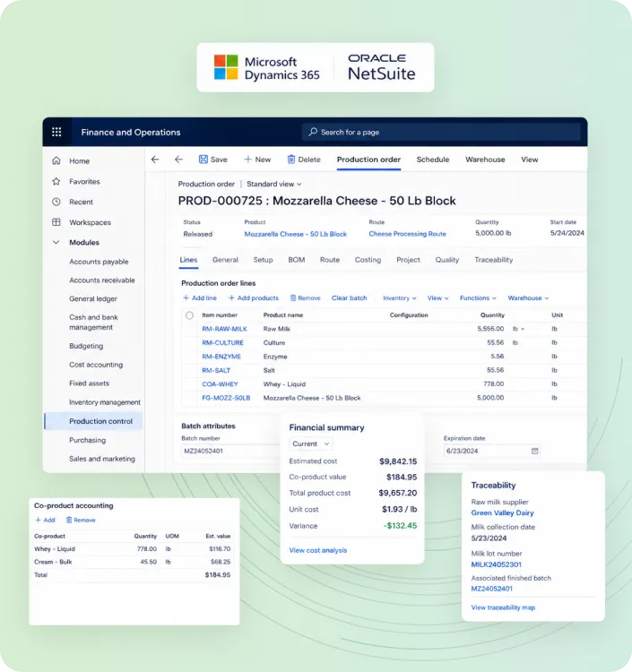Open the Mozzarella Cheese - 50 Lb Block product link
This screenshot has width=632, height=672.
click(296, 234)
